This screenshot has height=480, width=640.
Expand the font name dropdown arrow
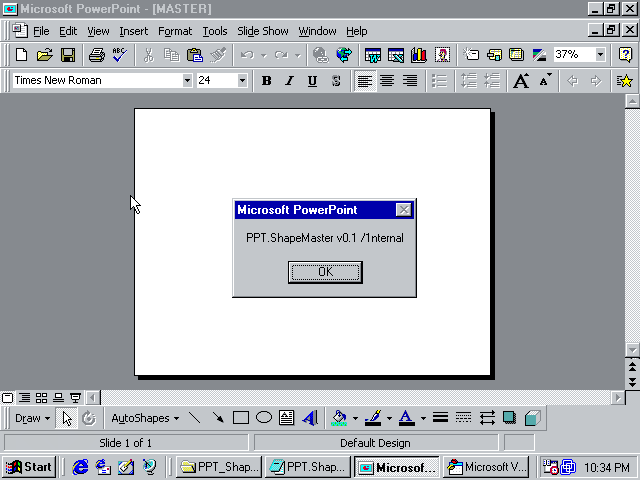tap(187, 80)
